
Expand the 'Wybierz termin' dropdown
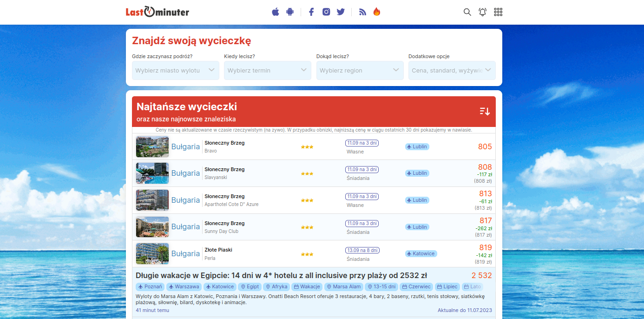pos(267,70)
